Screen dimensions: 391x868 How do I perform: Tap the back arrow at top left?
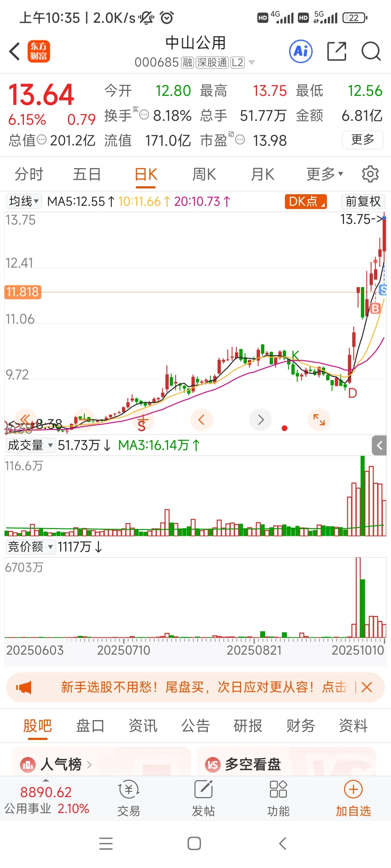[14, 51]
